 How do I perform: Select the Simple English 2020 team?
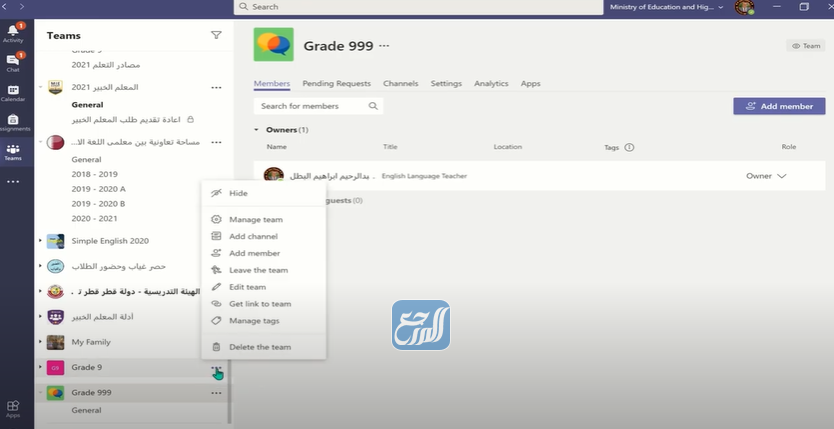[x=110, y=241]
